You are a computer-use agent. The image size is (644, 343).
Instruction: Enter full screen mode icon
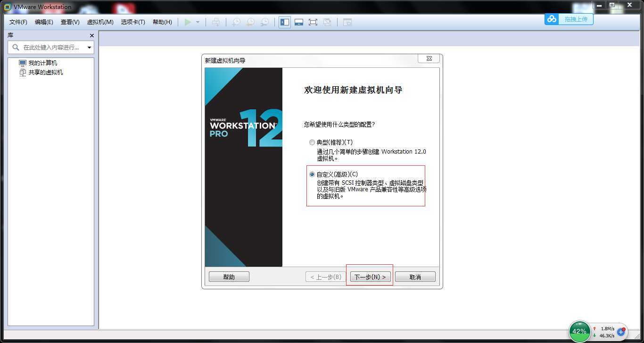(313, 22)
